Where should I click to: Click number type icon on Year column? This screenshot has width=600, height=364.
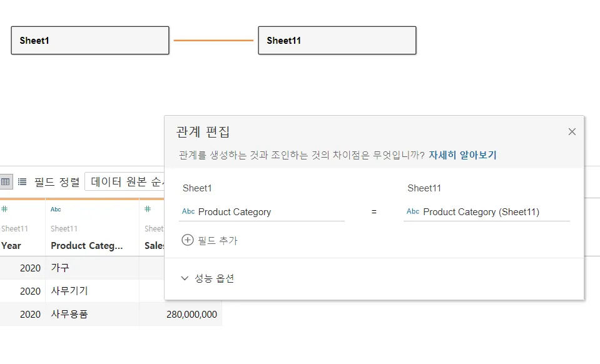point(4,210)
